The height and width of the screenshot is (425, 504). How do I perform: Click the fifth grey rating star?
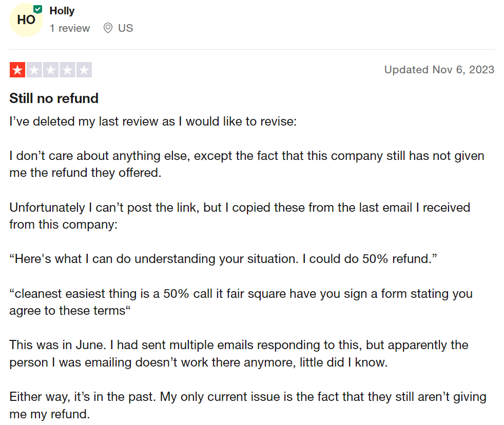click(x=84, y=70)
